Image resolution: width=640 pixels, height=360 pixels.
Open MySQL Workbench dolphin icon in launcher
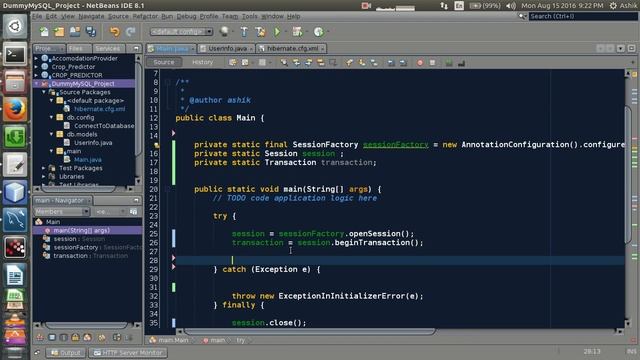click(15, 219)
